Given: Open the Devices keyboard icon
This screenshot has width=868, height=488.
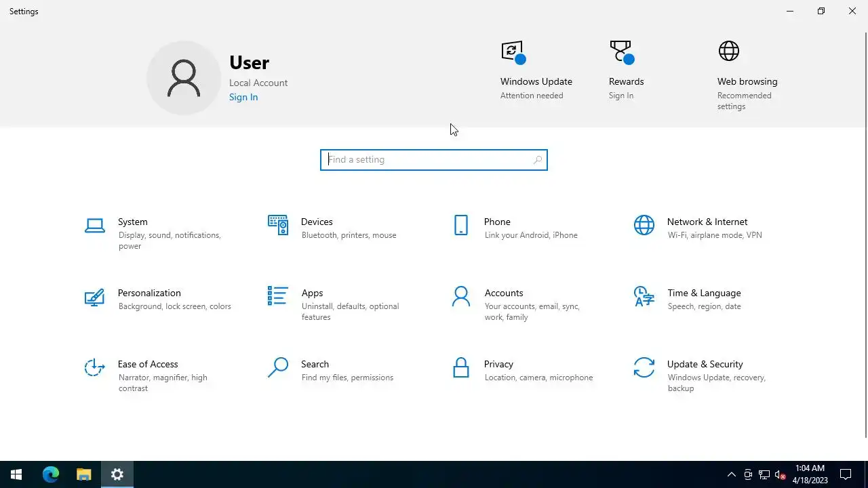Looking at the screenshot, I should [x=278, y=225].
